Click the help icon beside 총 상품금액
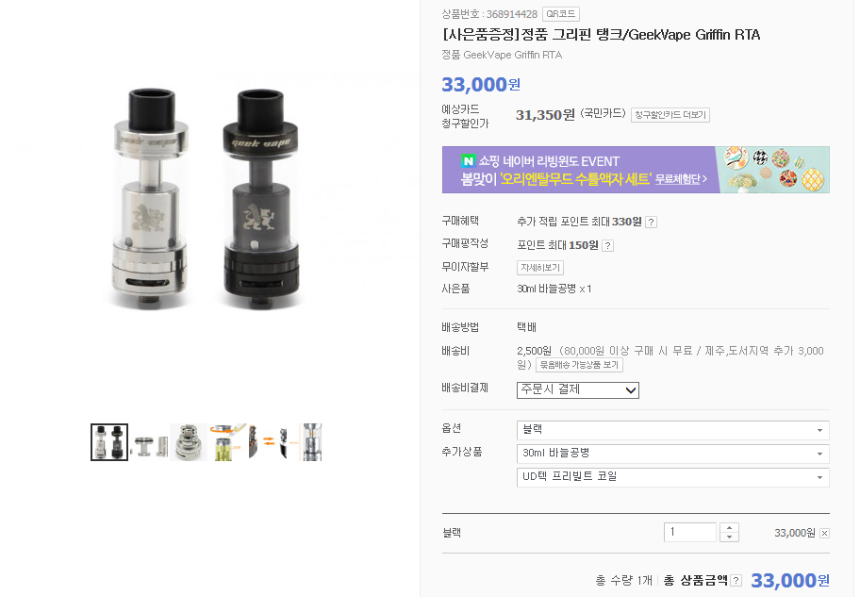This screenshot has width=860, height=597. (736, 581)
